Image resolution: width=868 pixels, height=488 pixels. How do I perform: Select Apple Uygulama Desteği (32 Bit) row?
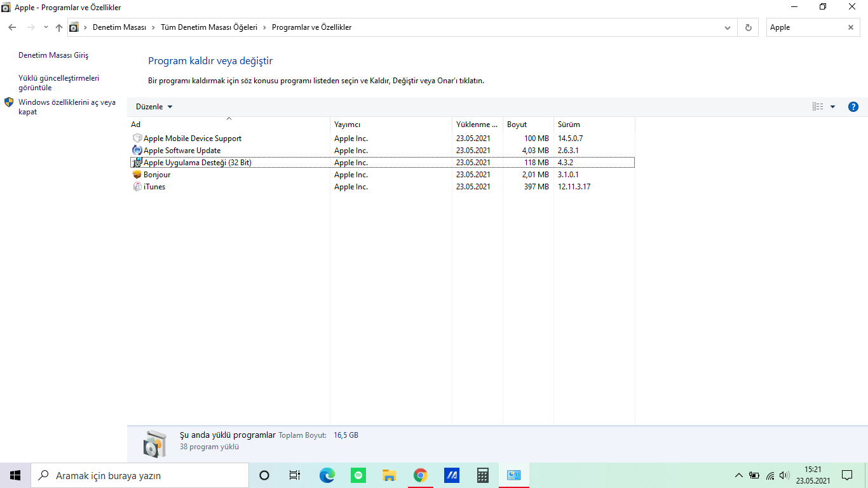pos(382,163)
